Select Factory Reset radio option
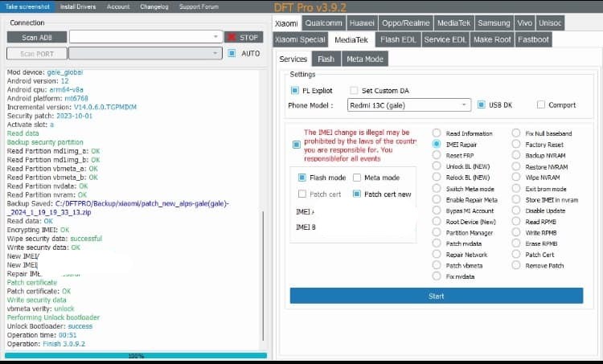Screen dimensions: 603x364 click(515, 145)
